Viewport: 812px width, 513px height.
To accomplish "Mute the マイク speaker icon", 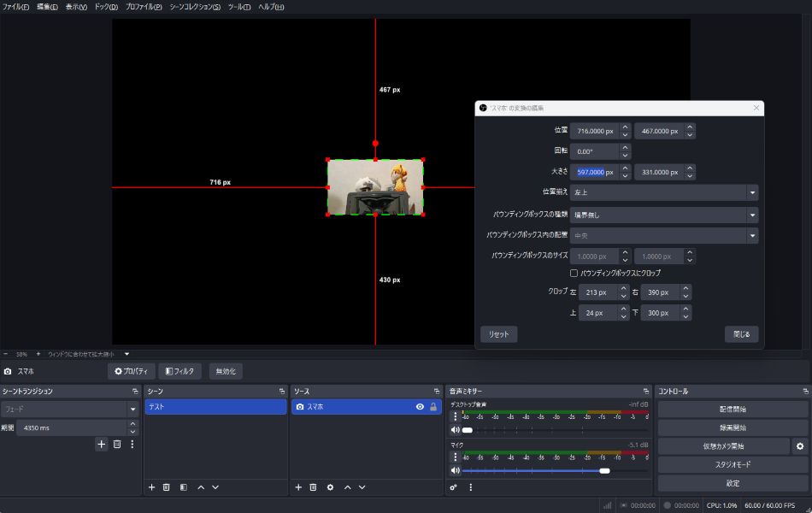I will tap(455, 470).
